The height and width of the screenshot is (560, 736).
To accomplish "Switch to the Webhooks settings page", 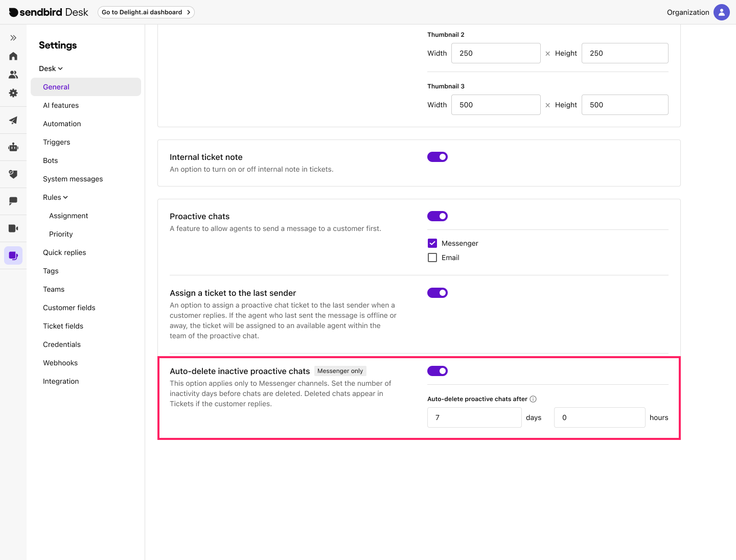I will (60, 363).
